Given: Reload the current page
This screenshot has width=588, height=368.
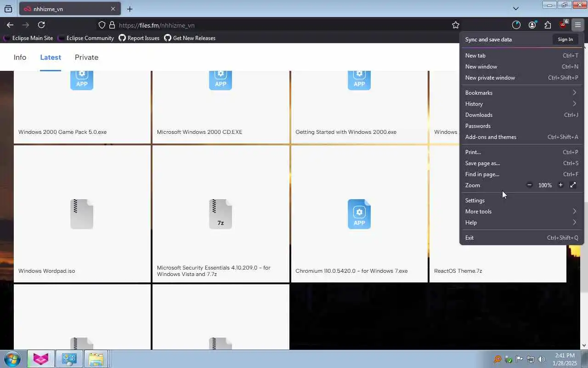Looking at the screenshot, I should pyautogui.click(x=41, y=25).
